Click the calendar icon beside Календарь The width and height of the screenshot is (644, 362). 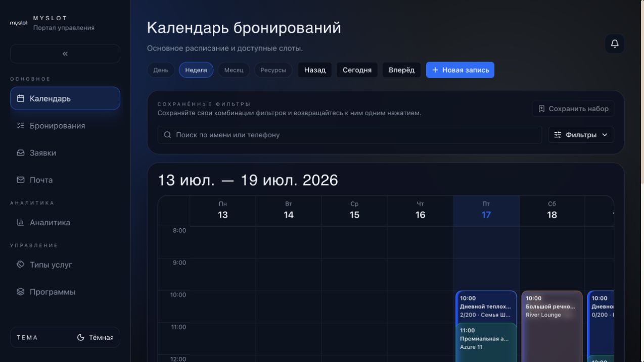[21, 98]
